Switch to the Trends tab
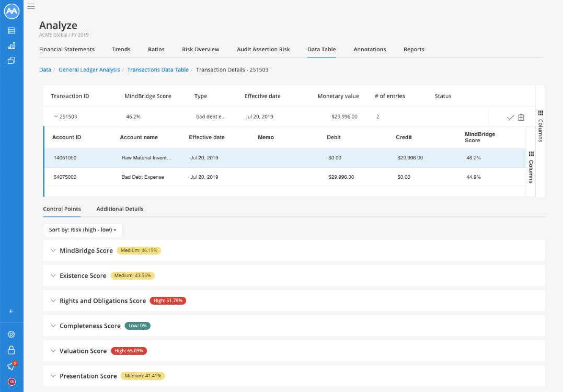This screenshot has width=563, height=392. pyautogui.click(x=121, y=50)
